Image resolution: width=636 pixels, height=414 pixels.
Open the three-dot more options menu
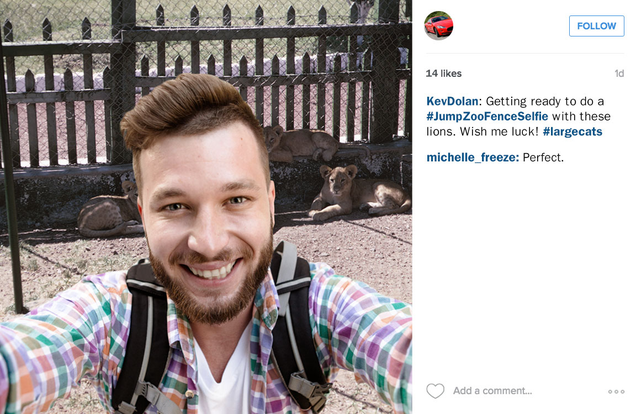[x=616, y=391]
